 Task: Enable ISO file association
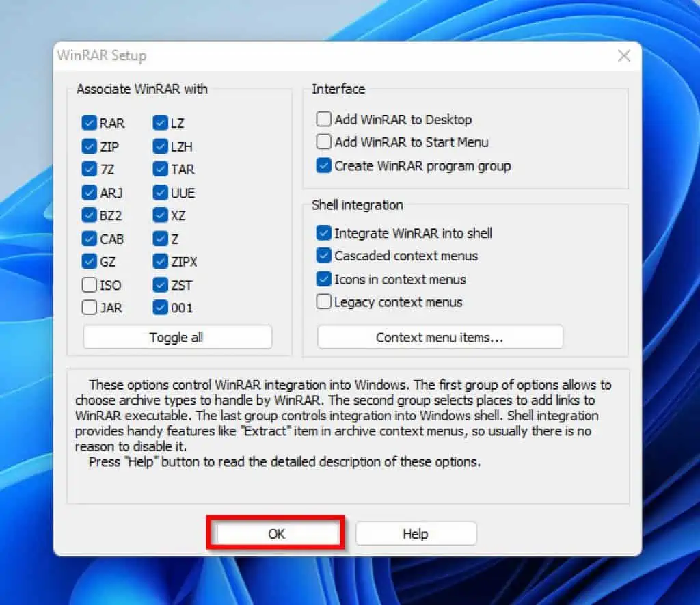(x=90, y=285)
